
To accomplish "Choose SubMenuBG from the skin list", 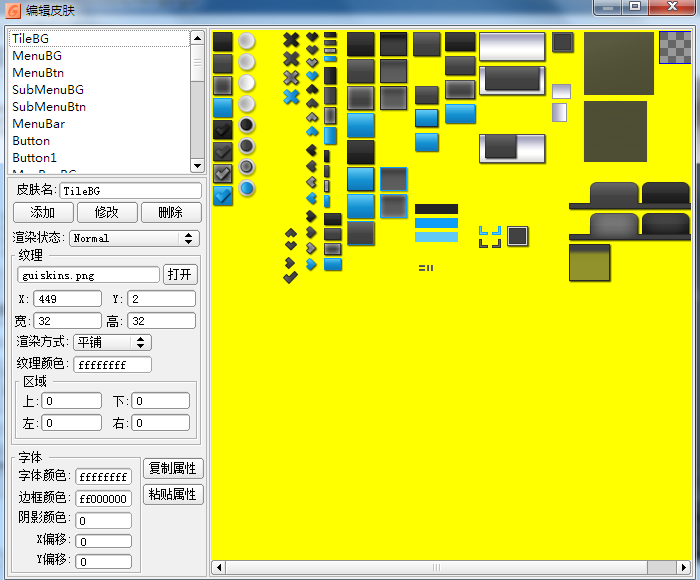I will 48,90.
